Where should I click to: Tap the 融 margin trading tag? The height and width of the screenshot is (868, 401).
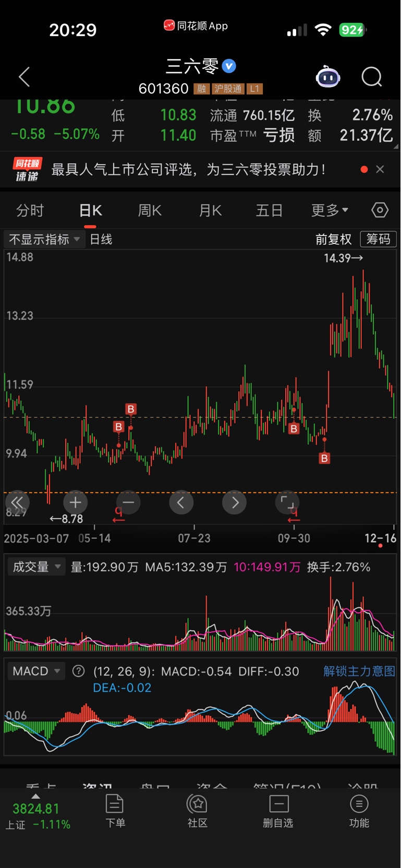coord(201,89)
